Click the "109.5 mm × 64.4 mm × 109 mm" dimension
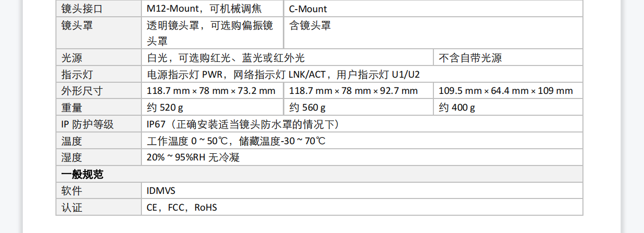 (506, 91)
